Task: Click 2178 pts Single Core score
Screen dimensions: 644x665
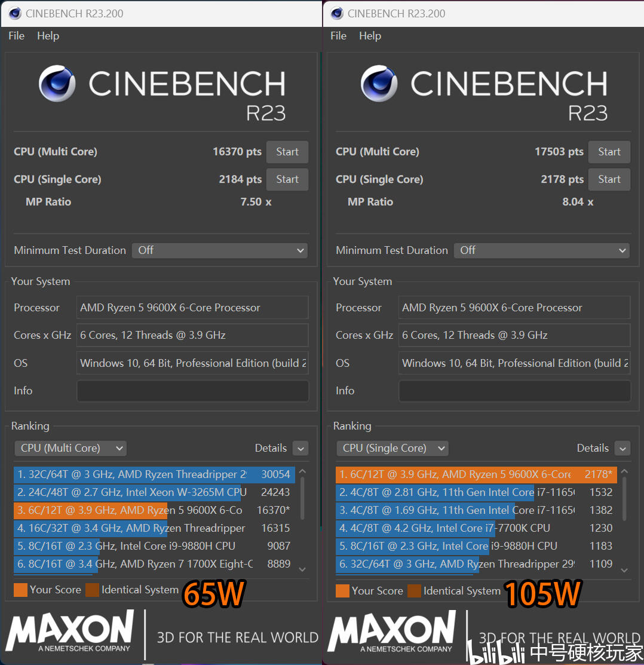Action: click(x=562, y=179)
